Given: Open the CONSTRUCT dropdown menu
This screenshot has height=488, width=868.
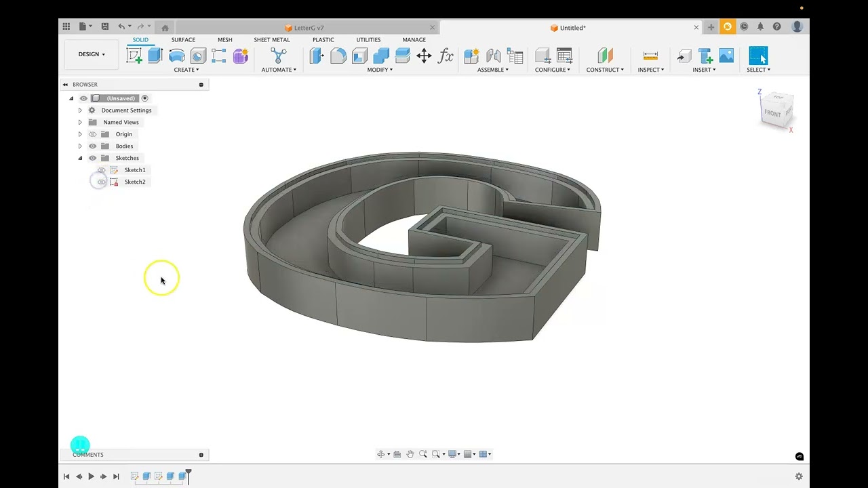Looking at the screenshot, I should (605, 70).
